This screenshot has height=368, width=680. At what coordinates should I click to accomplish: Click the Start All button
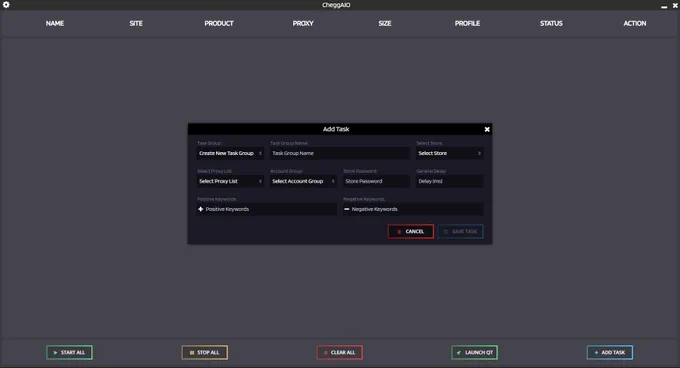[x=69, y=352]
